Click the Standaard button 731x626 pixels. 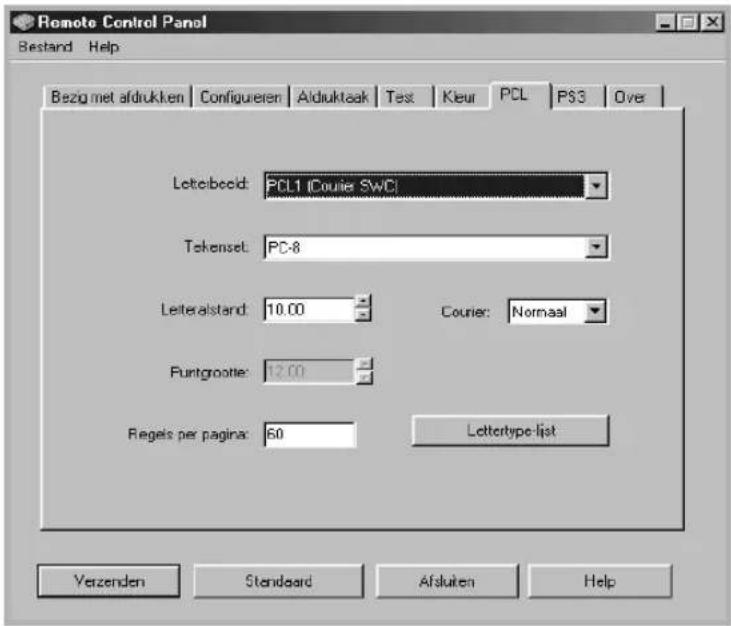[278, 581]
